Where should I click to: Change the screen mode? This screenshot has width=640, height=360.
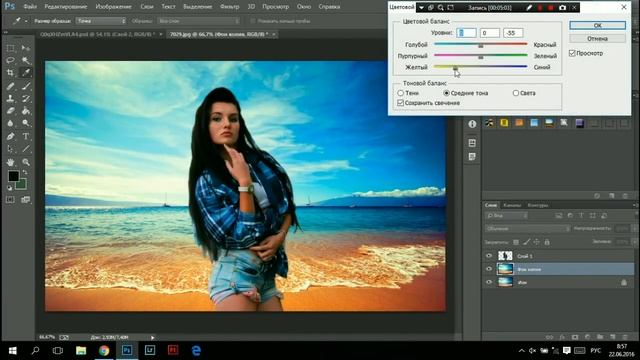tap(26, 200)
